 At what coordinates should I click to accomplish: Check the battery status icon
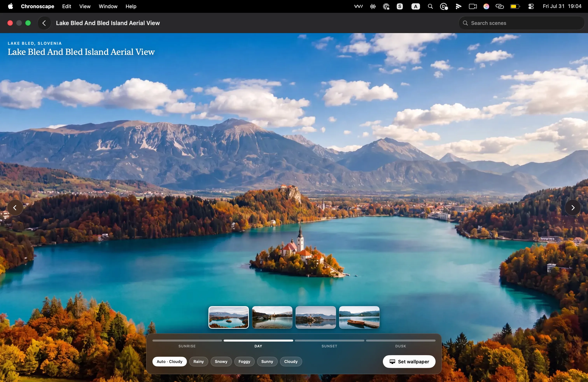point(515,6)
